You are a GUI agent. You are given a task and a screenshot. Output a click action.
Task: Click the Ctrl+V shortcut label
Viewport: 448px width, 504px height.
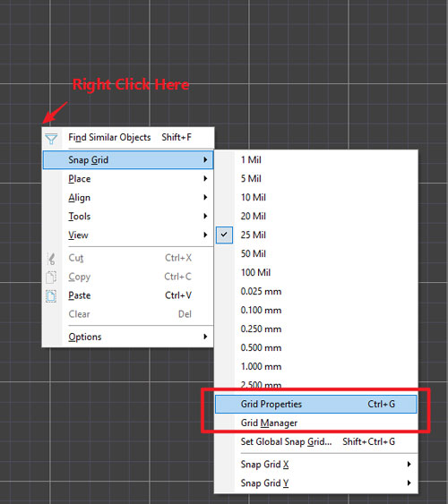tap(178, 295)
